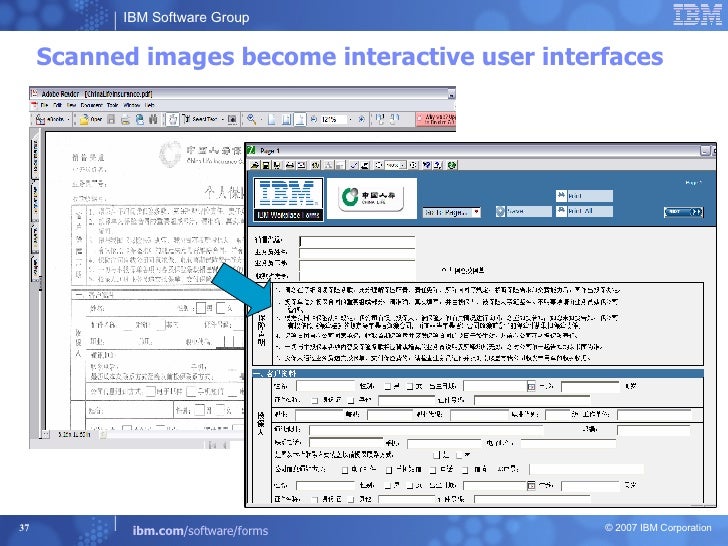Click the red upgrade notice button in Adobe Reader toolbar
The image size is (728, 546).
(436, 119)
